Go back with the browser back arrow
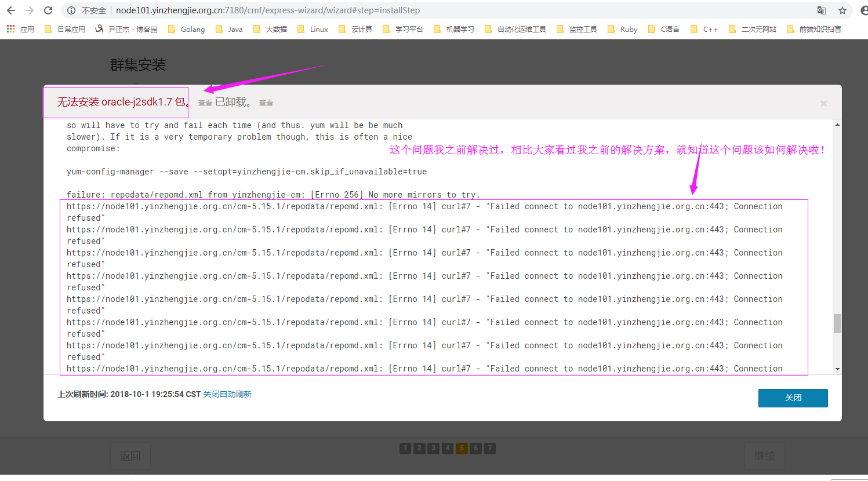The height and width of the screenshot is (481, 868). point(11,10)
